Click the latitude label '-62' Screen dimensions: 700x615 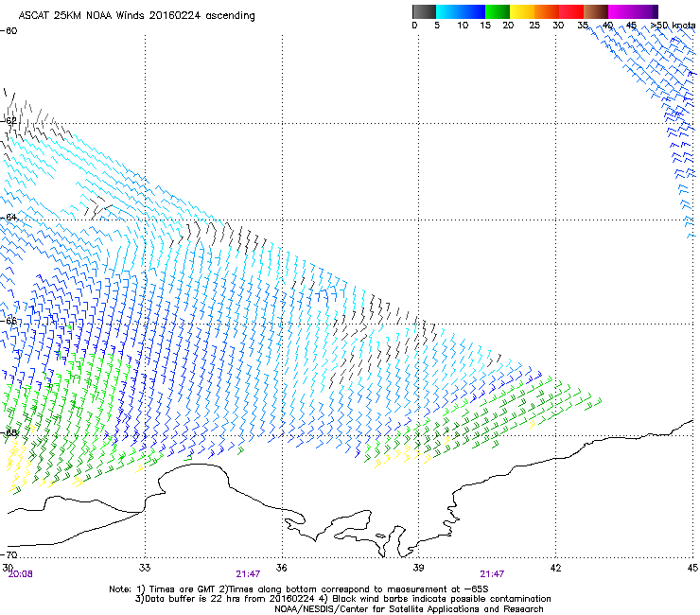coord(9,120)
